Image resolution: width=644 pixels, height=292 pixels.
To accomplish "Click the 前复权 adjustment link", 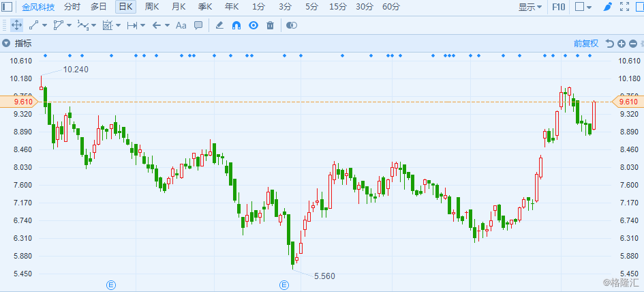I will tap(585, 44).
